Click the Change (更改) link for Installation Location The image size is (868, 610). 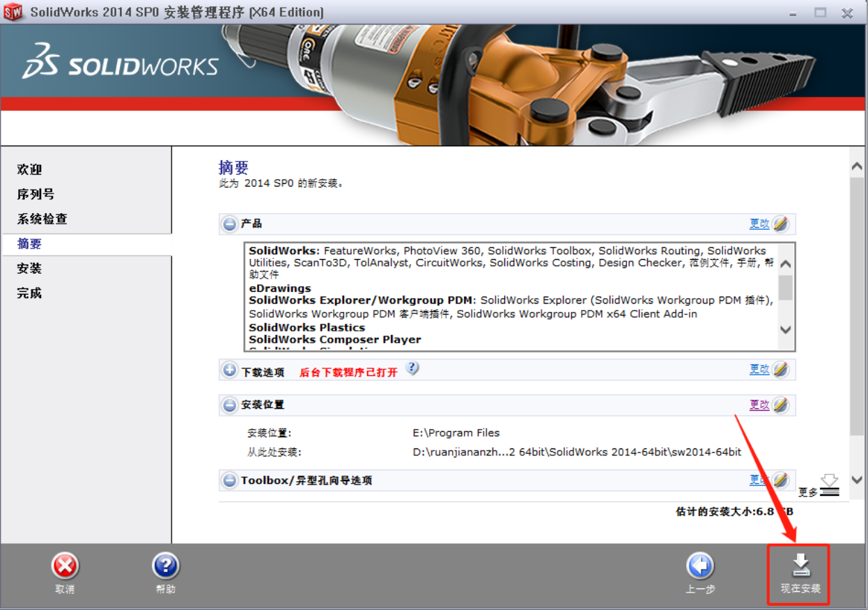click(x=759, y=405)
